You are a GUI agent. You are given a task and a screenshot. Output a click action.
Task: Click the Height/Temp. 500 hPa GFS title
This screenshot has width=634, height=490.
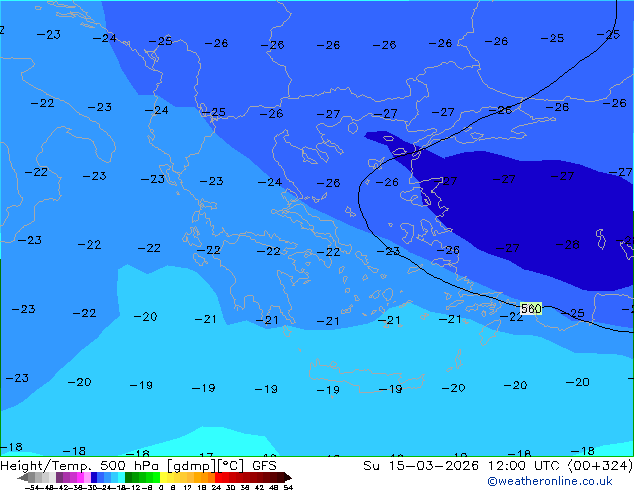(138, 465)
